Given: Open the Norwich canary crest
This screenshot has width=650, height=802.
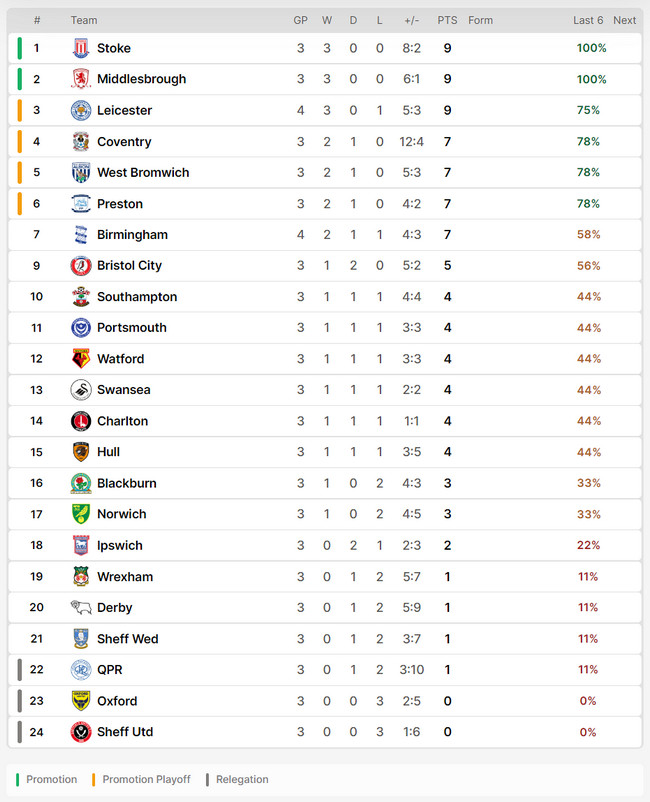Looking at the screenshot, I should tap(81, 514).
